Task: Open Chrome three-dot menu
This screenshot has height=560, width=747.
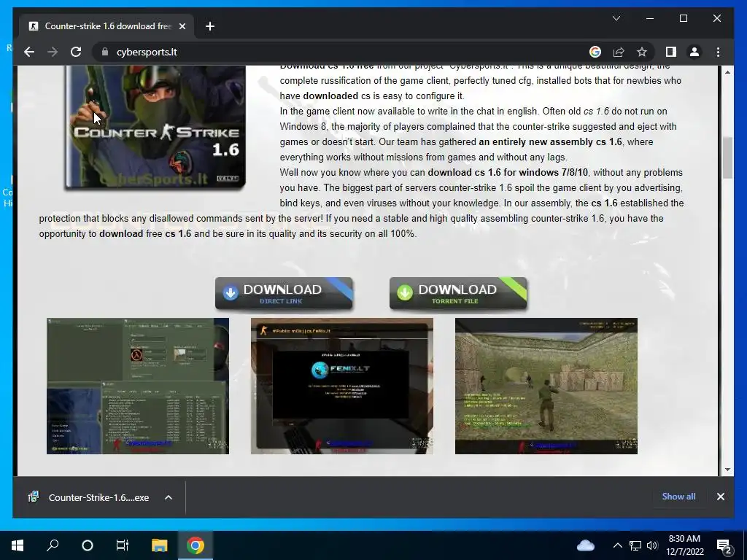Action: pyautogui.click(x=718, y=52)
